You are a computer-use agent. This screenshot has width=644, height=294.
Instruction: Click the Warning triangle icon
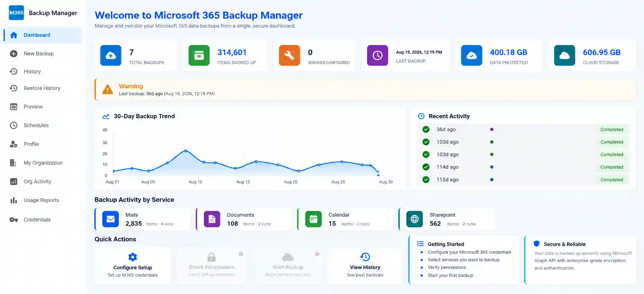108,89
